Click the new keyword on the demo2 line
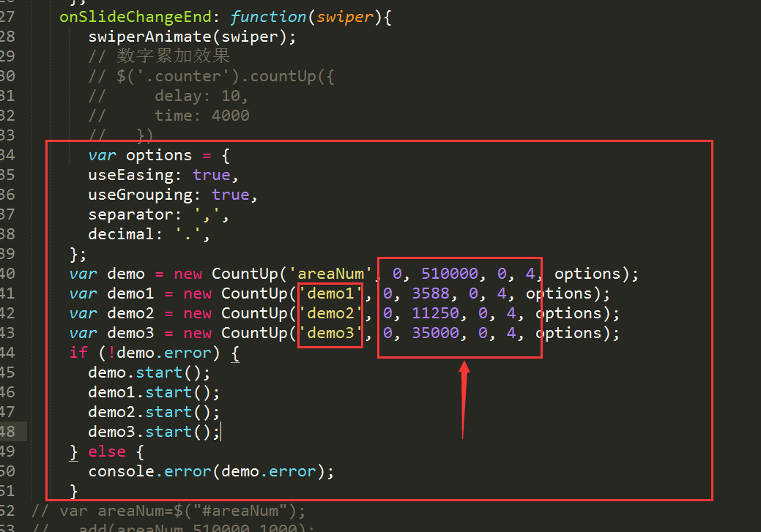This screenshot has height=532, width=761. pyautogui.click(x=198, y=314)
